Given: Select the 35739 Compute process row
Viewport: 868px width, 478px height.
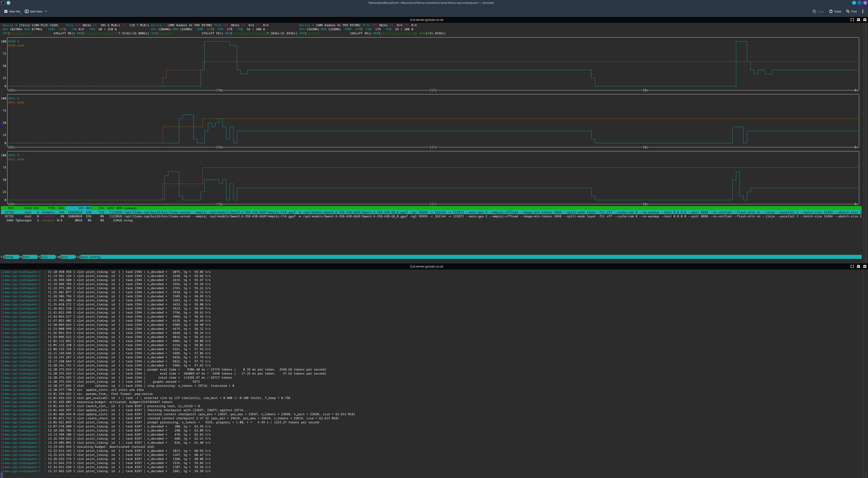Looking at the screenshot, I should click(431, 216).
